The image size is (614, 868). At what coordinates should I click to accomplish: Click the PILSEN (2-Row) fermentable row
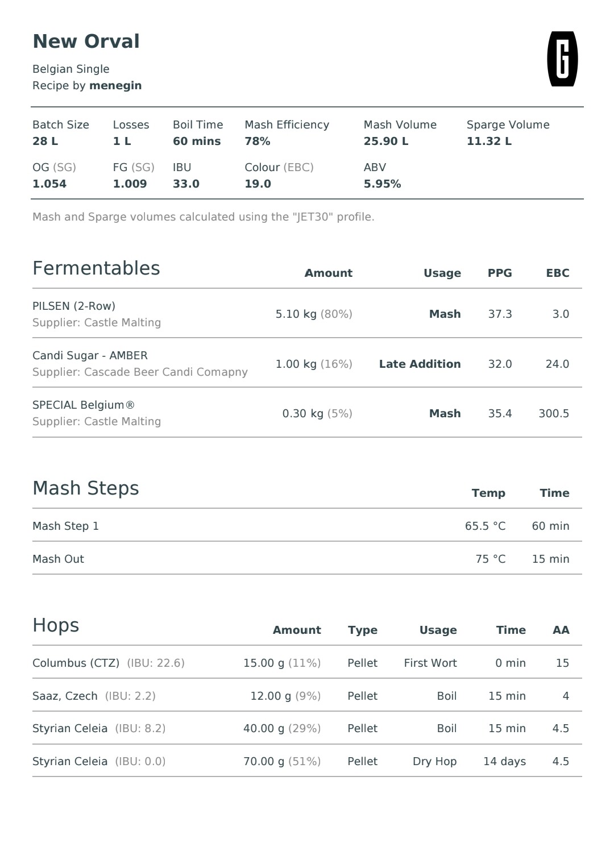point(307,314)
